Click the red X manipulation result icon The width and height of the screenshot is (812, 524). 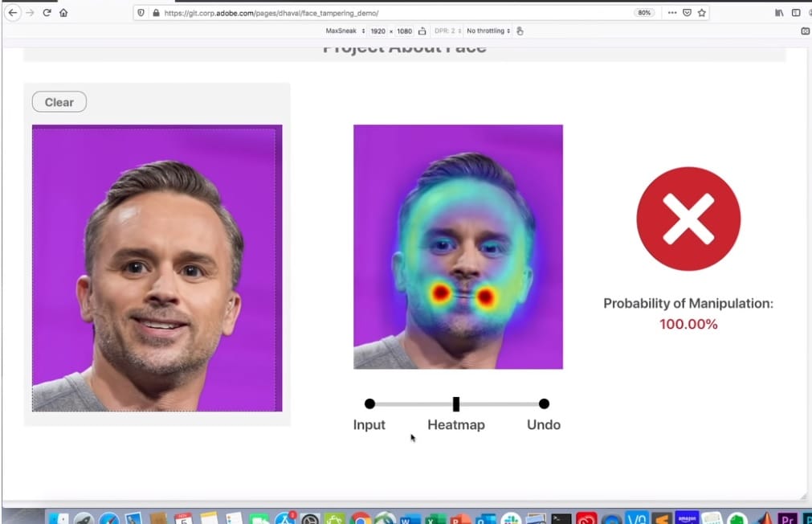point(688,219)
